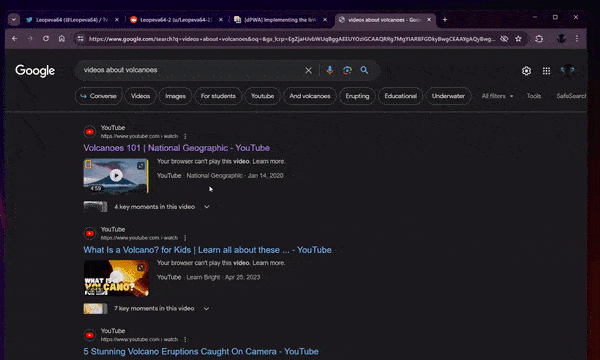
Task: Submit search with magnifier icon
Action: [x=364, y=70]
